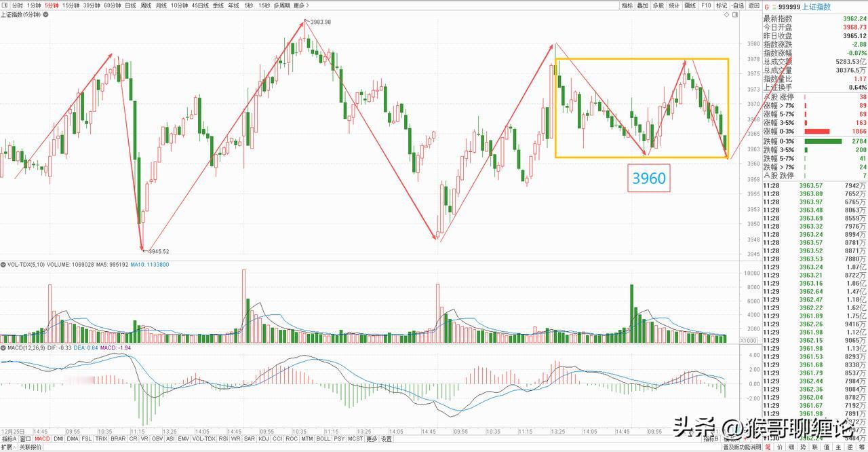Viewport: 868px width, 452px height.
Task: Select the PSY indicator tab
Action: 339,439
